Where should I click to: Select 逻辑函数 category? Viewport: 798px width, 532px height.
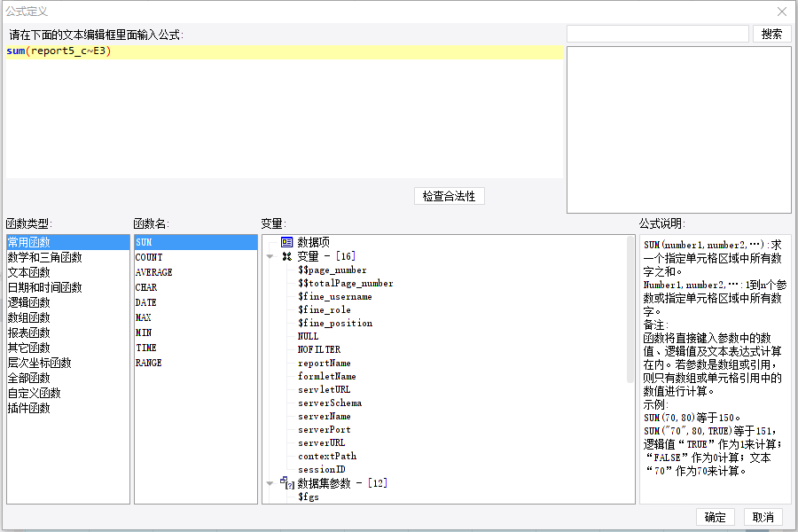pos(67,302)
